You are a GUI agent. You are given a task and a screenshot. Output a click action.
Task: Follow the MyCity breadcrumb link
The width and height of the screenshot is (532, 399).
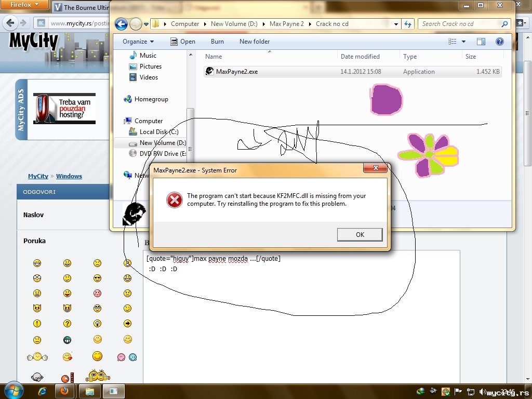38,176
